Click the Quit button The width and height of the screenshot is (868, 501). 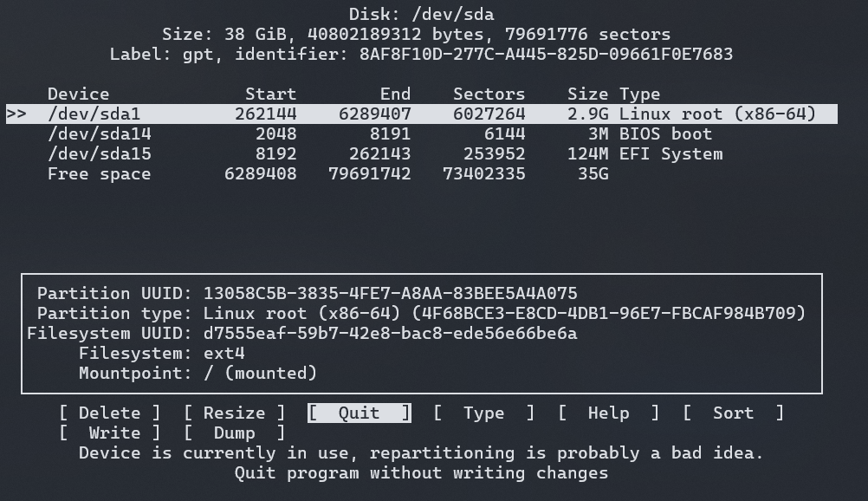pyautogui.click(x=359, y=413)
